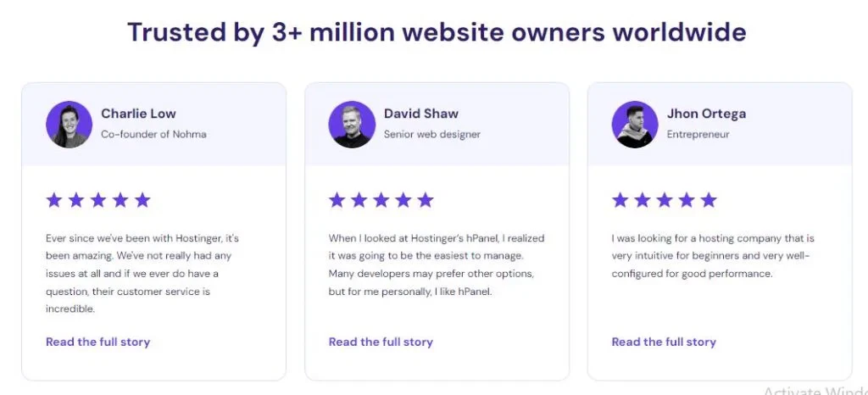
Task: Click the fifth star in Charlie Low's rating
Action: click(142, 200)
